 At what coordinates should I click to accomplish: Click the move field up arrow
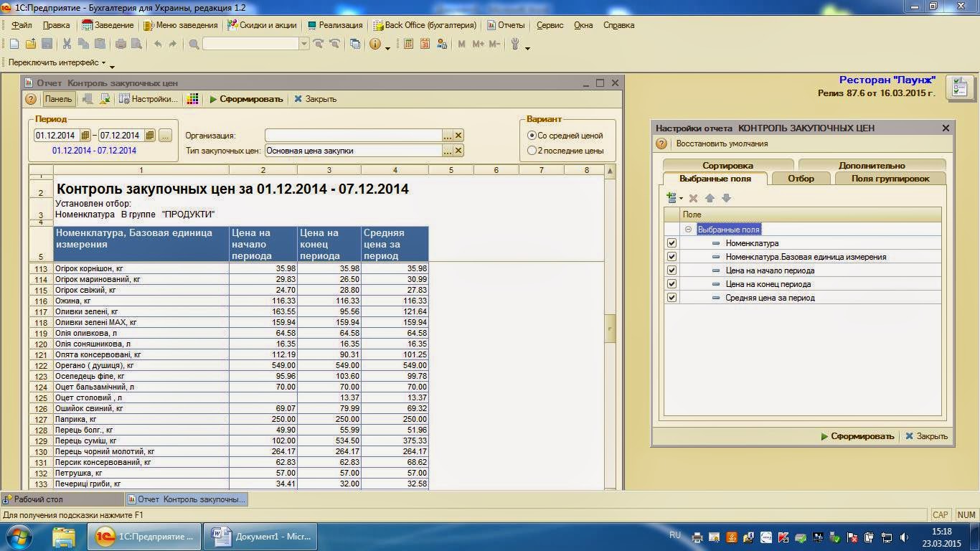[x=710, y=198]
